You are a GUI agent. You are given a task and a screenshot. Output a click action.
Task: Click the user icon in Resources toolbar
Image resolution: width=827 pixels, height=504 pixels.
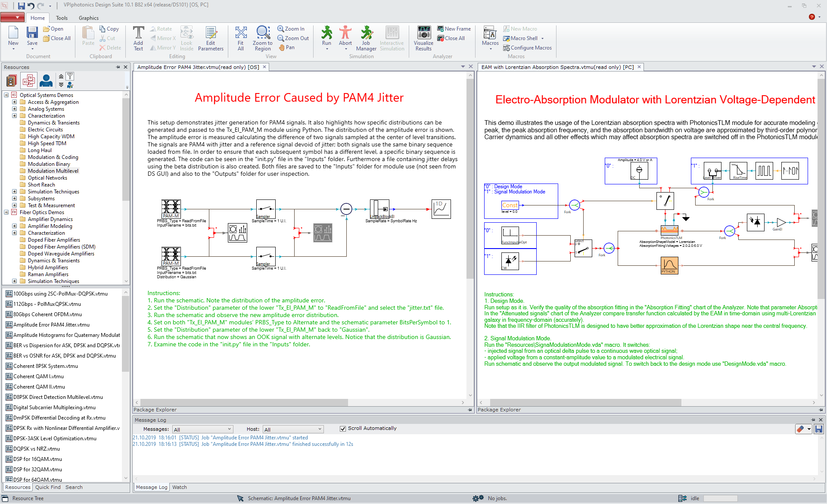tap(46, 81)
